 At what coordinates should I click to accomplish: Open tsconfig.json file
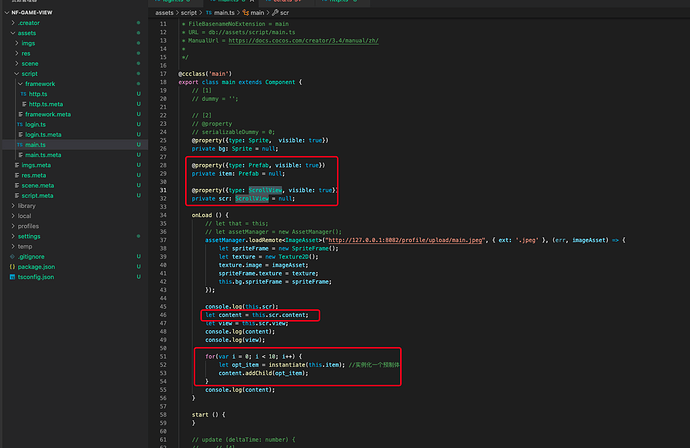point(35,277)
